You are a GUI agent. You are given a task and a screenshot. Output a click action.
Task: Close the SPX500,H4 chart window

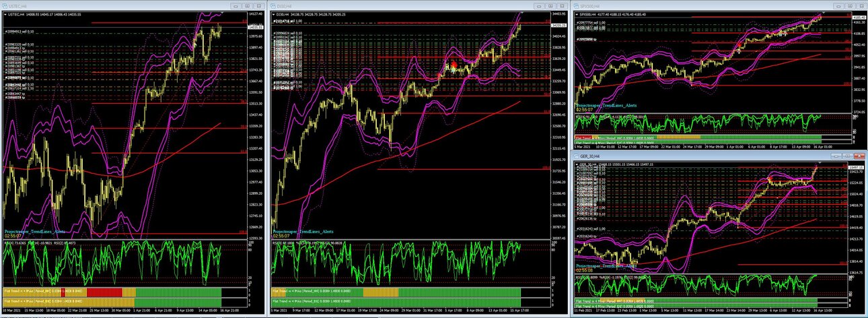[x=861, y=6]
